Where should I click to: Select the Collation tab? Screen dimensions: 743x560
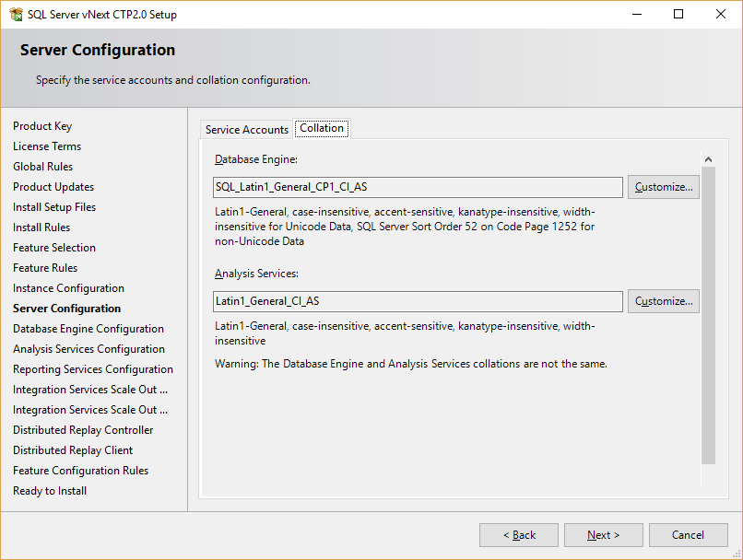pyautogui.click(x=322, y=128)
